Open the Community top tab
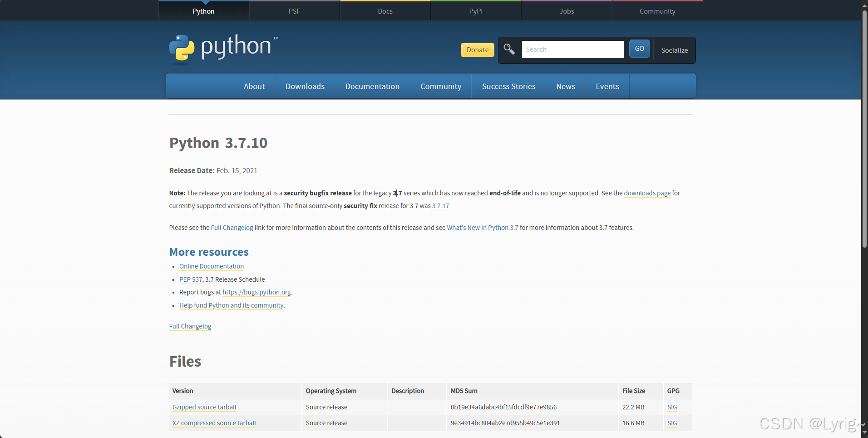The width and height of the screenshot is (868, 438). (x=657, y=11)
